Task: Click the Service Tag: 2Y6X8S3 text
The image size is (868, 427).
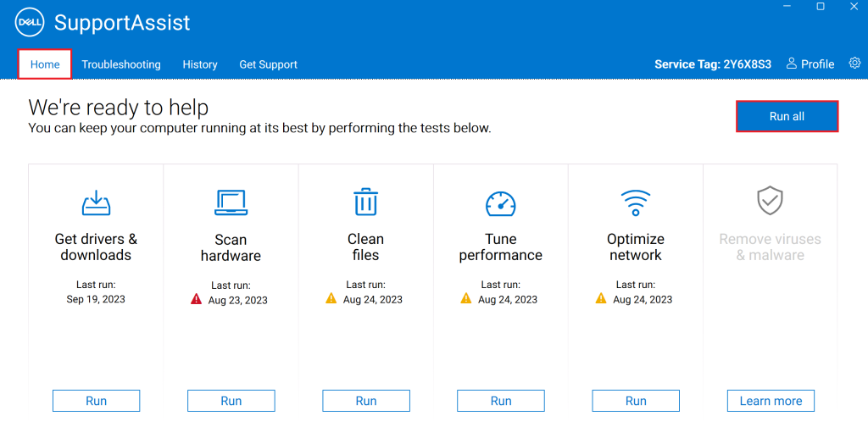Action: [x=713, y=64]
